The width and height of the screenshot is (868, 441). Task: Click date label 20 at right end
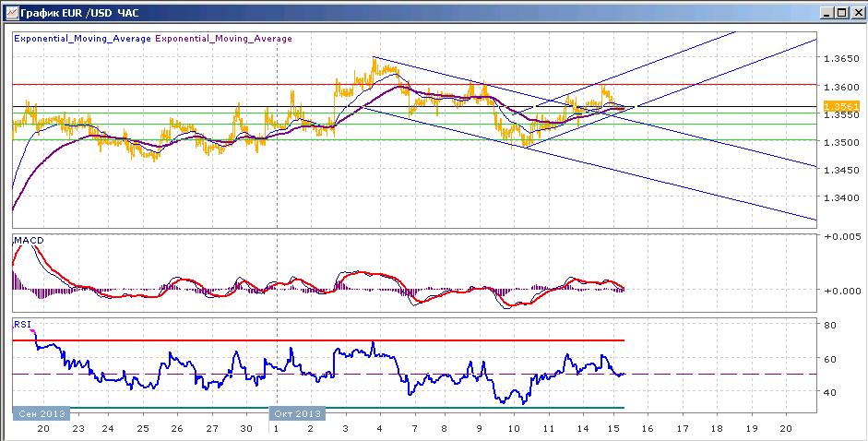coord(785,429)
